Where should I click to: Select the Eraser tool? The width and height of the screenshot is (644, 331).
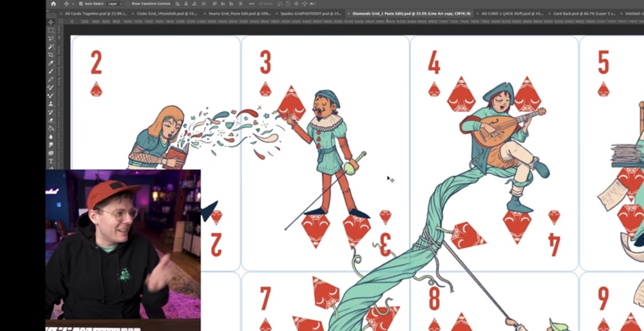coord(51,120)
